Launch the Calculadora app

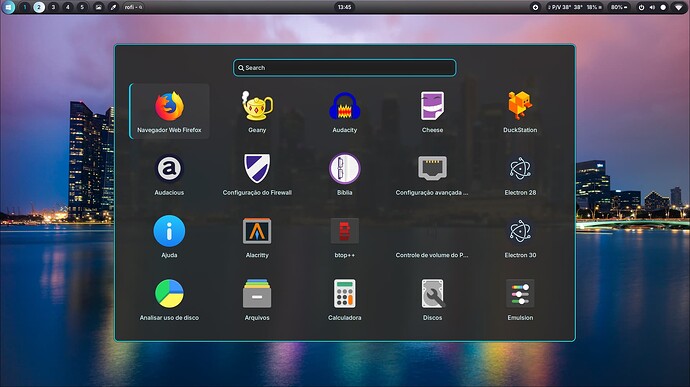(x=345, y=299)
